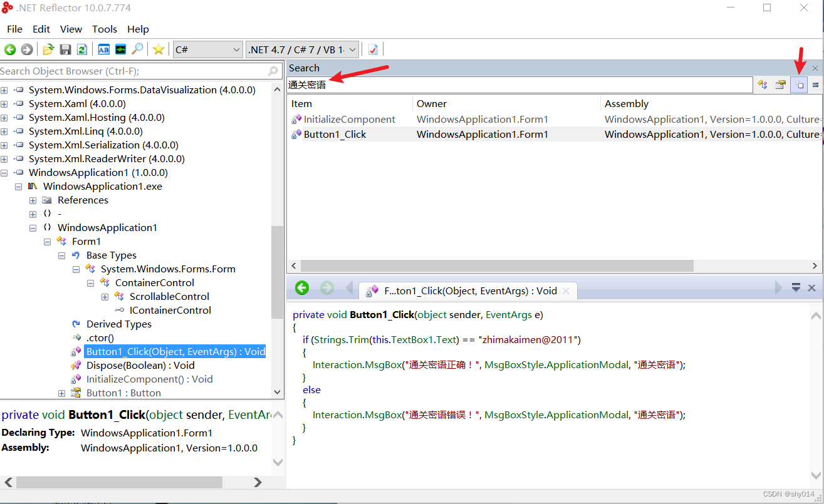Collapse the WindowsApplication1.exe module node
The height and width of the screenshot is (504, 824).
19,187
